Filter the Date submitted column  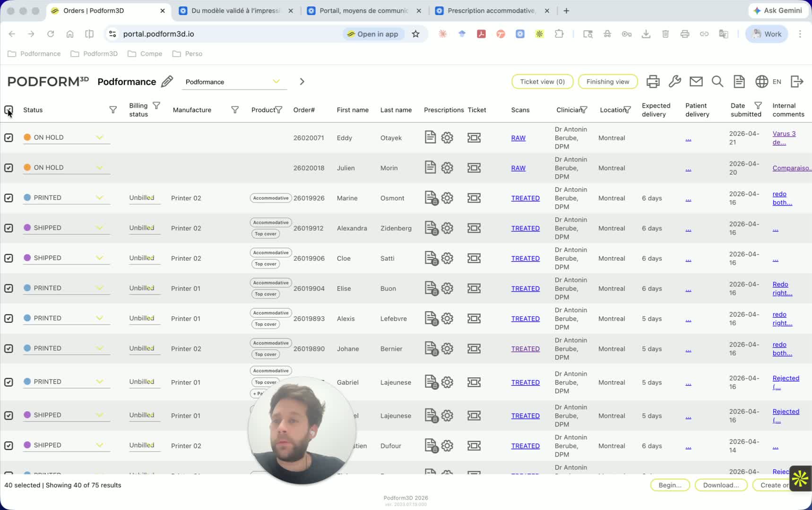tap(758, 106)
